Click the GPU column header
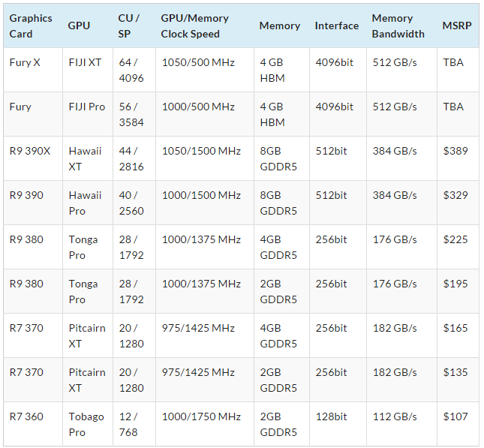The width and height of the screenshot is (484, 448). click(x=88, y=26)
